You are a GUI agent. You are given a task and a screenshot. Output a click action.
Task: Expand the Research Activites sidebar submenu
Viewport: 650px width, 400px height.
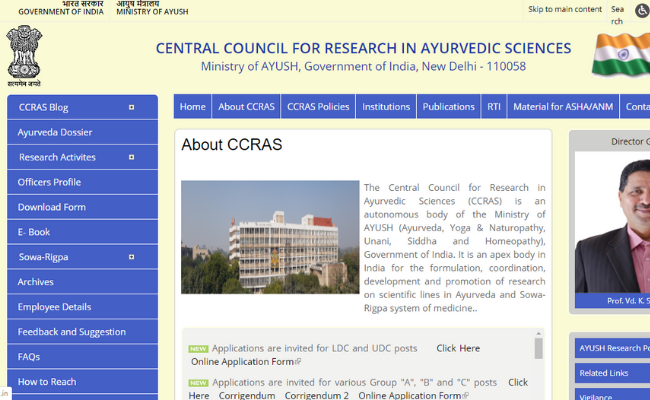click(131, 157)
